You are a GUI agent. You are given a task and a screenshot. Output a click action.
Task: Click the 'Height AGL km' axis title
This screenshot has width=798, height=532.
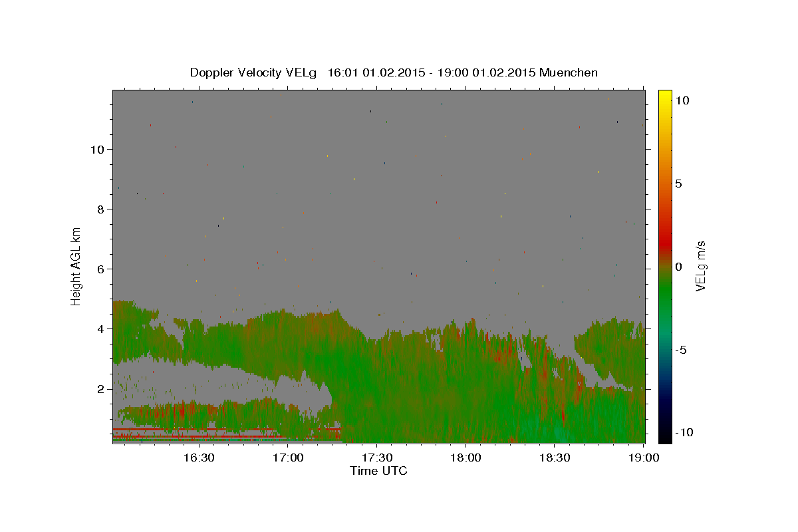76,267
